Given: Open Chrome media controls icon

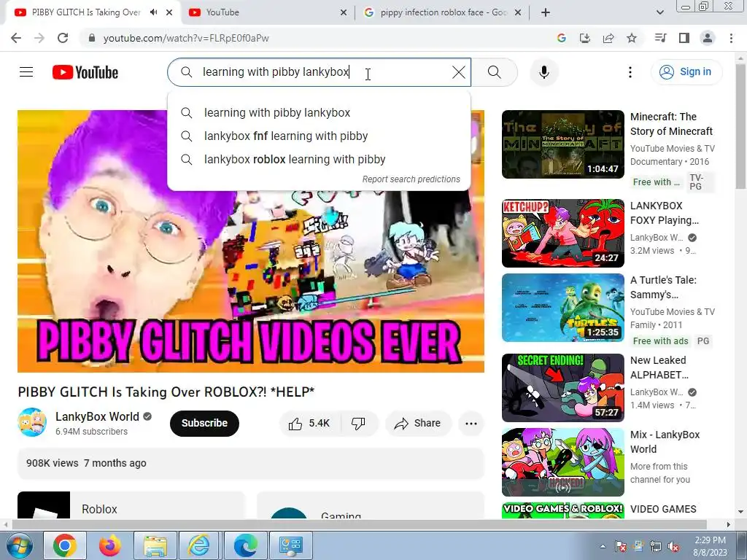Looking at the screenshot, I should pyautogui.click(x=661, y=38).
